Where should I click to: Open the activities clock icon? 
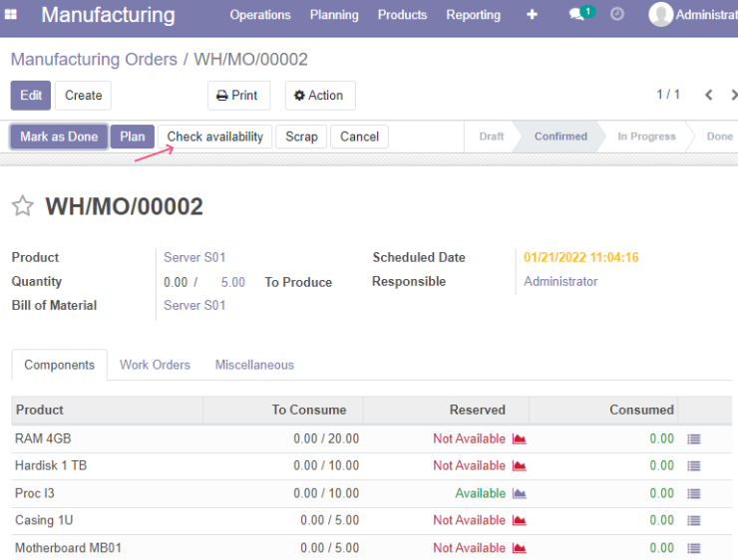(617, 14)
